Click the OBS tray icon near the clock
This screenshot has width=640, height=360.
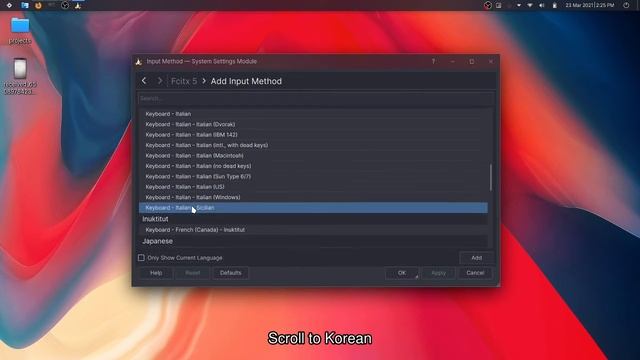488,5
